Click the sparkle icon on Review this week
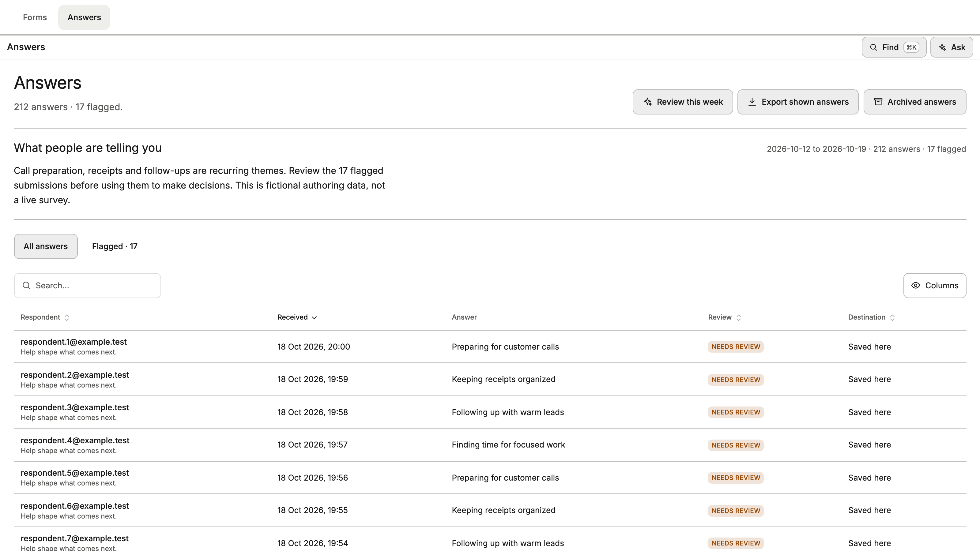This screenshot has width=980, height=551. coord(648,102)
